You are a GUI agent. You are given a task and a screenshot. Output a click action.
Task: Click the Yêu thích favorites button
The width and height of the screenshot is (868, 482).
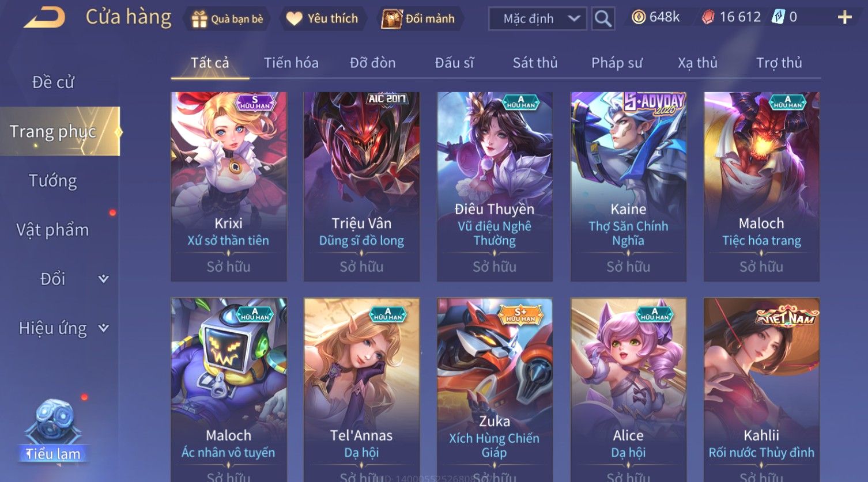323,18
